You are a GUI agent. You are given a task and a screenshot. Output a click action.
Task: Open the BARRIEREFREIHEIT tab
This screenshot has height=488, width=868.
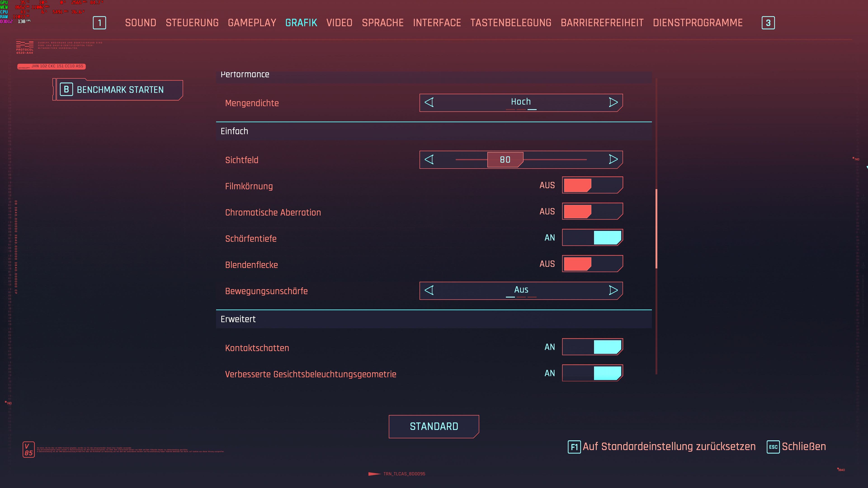coord(602,23)
